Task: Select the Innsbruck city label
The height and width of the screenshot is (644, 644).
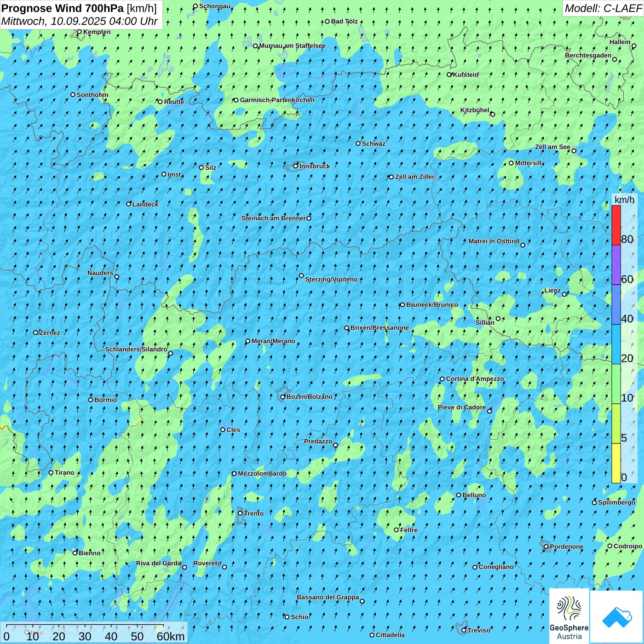Action: coord(315,166)
